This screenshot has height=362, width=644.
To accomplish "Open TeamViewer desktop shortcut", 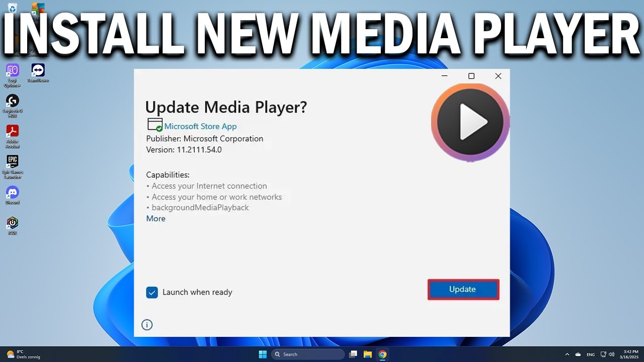I will (38, 73).
